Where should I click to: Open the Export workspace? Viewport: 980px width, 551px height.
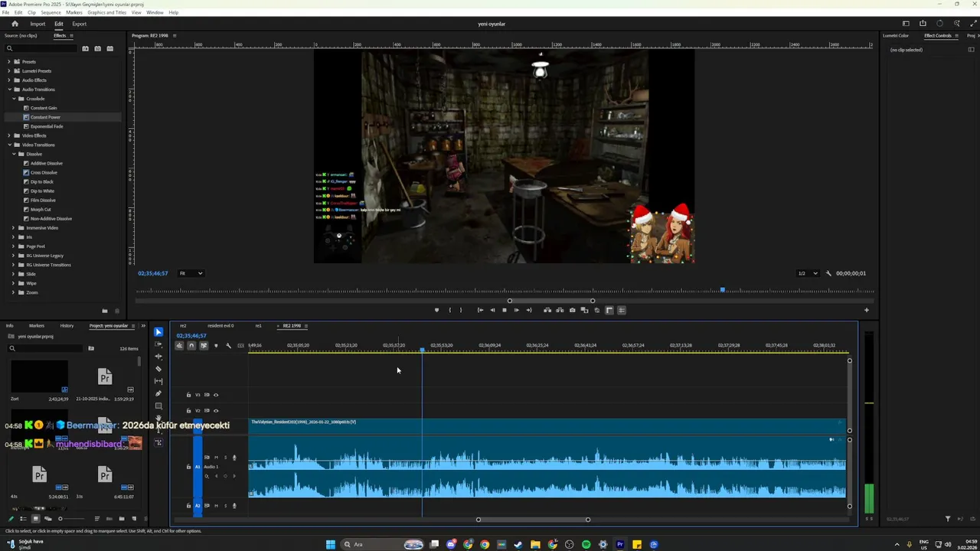(80, 24)
